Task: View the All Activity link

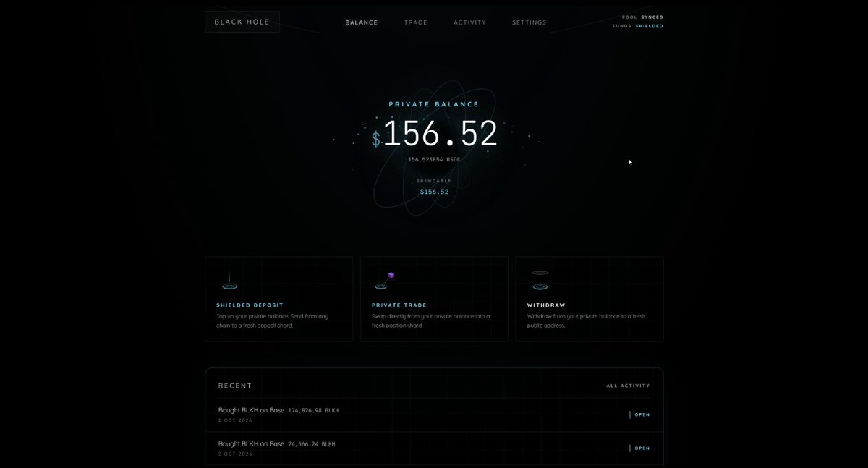Action: pos(628,386)
